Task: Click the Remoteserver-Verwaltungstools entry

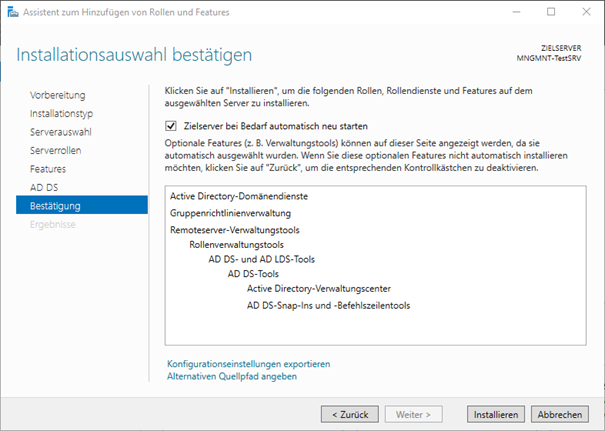Action: click(x=232, y=229)
